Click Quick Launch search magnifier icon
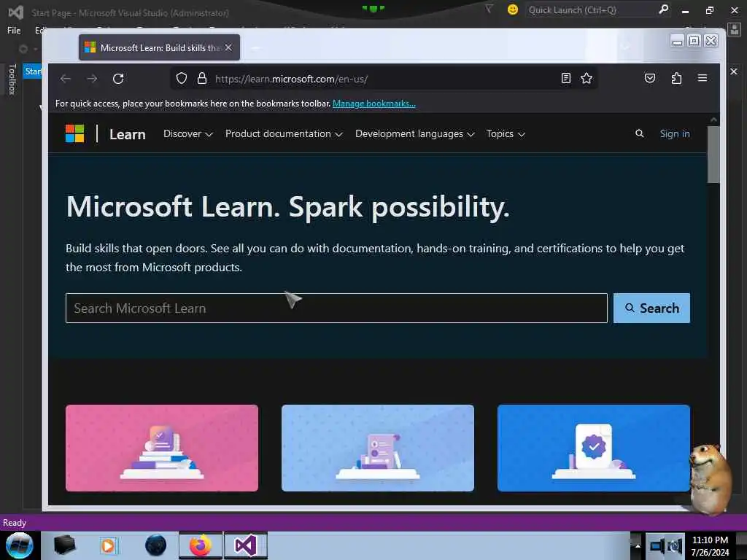Image resolution: width=747 pixels, height=560 pixels. [663, 9]
